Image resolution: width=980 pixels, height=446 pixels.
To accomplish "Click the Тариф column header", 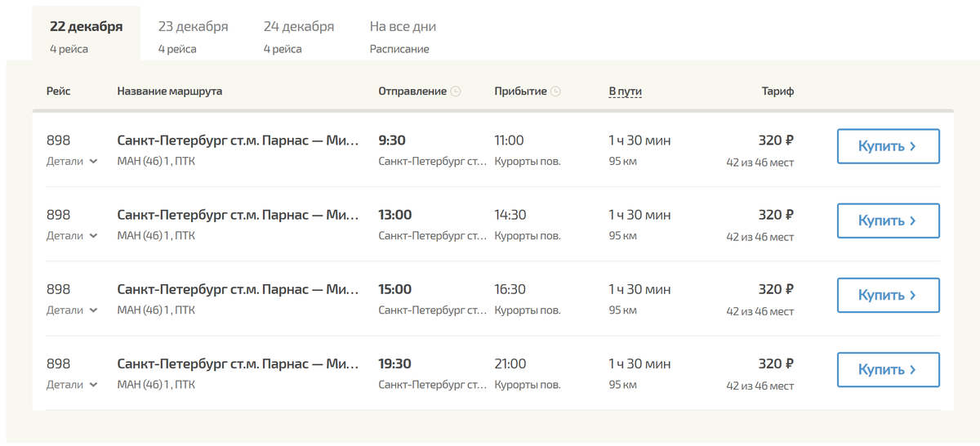I will pyautogui.click(x=777, y=91).
